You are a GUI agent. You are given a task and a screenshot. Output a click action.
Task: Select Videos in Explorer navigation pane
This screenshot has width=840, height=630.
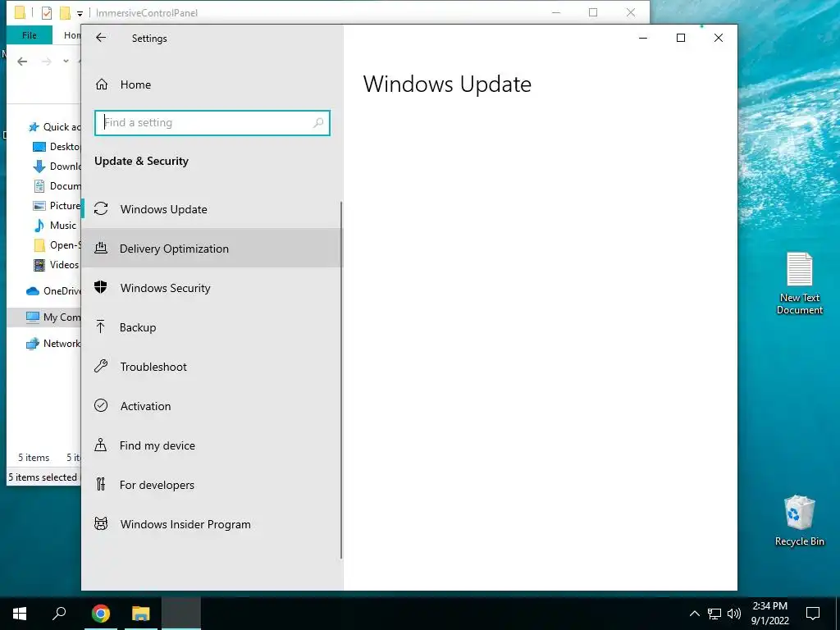[x=56, y=265]
